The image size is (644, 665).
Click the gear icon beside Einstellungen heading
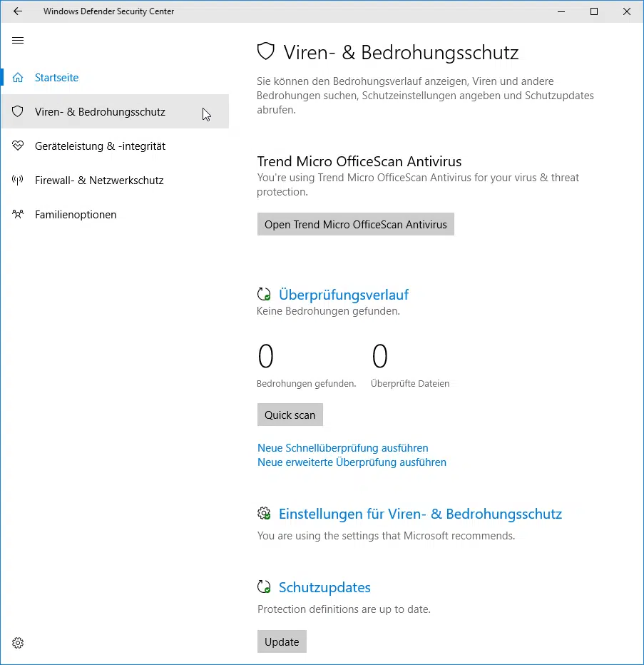point(264,514)
